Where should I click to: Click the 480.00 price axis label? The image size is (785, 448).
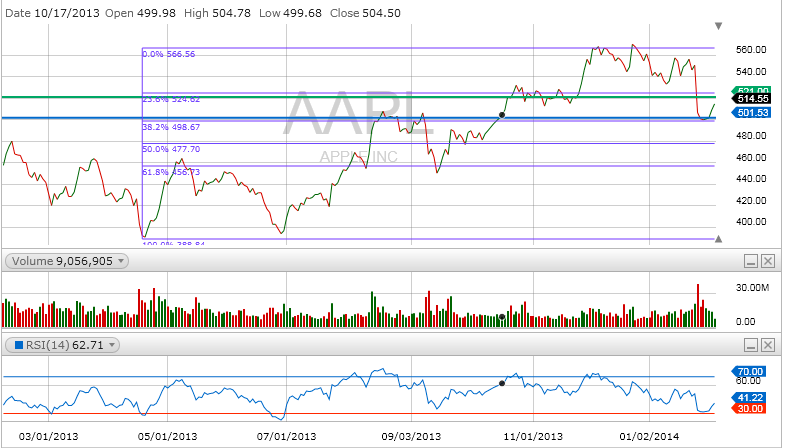[751, 136]
